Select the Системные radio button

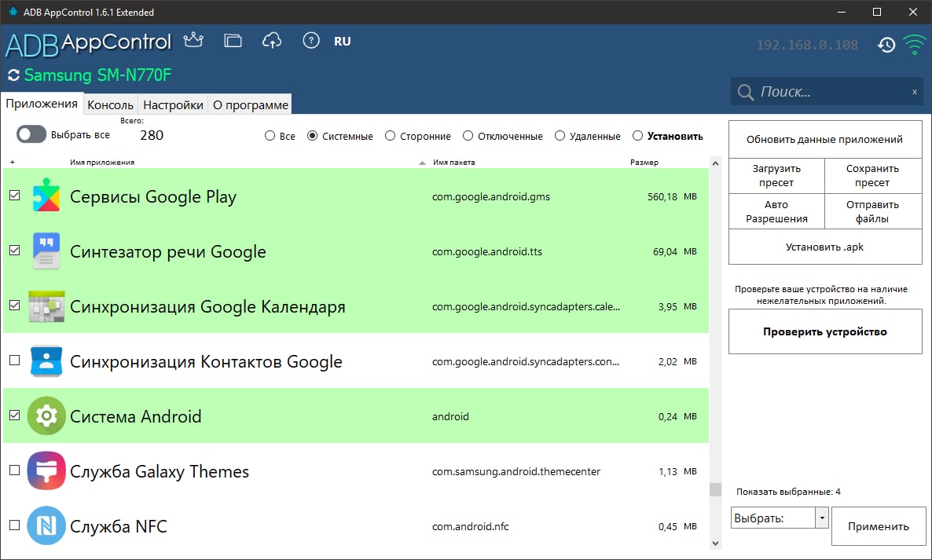(x=312, y=136)
